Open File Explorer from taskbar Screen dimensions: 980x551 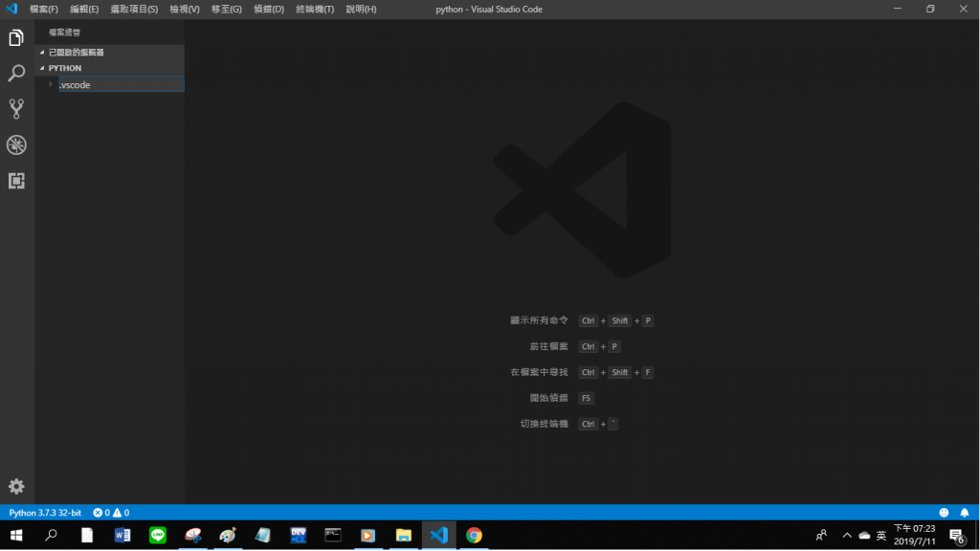(x=404, y=536)
